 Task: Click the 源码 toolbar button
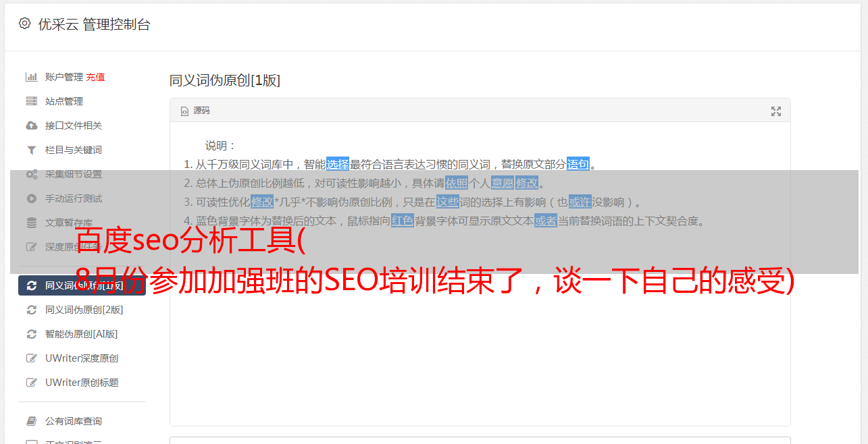195,111
